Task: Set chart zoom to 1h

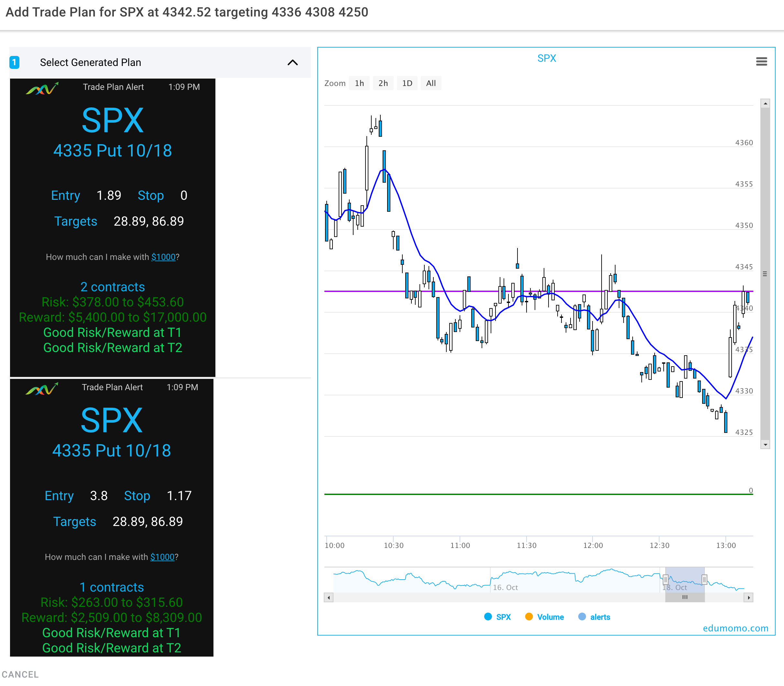Action: 359,83
